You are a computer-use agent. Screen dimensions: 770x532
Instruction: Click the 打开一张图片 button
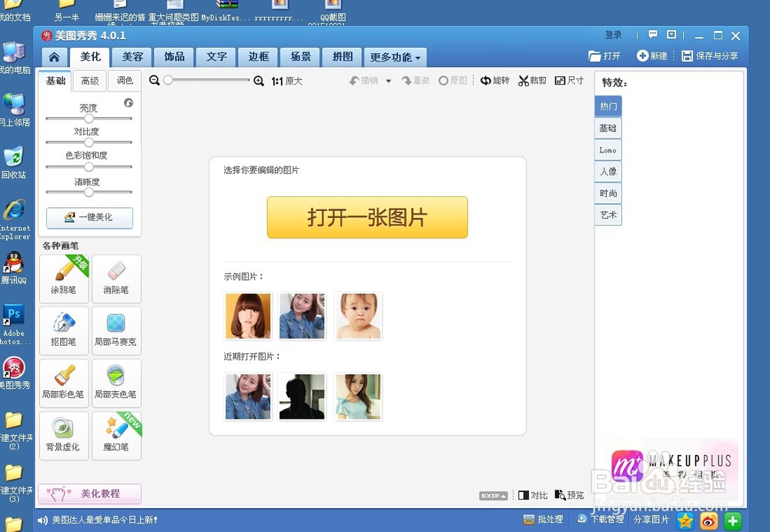pos(367,217)
